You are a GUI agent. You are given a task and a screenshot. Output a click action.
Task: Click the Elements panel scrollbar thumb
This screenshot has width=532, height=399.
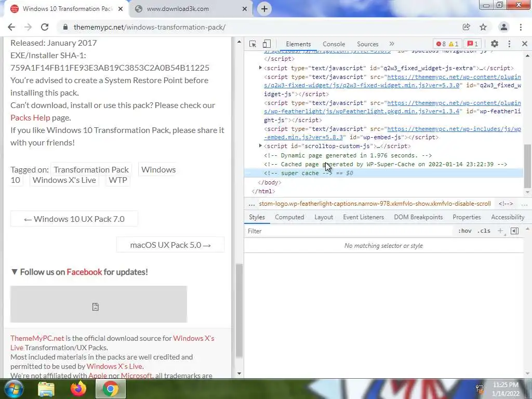(527, 166)
